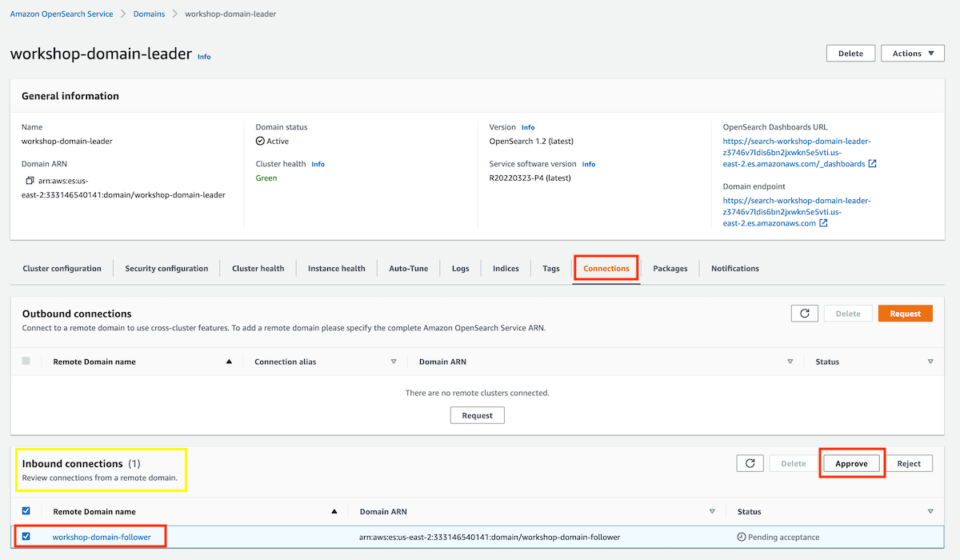
Task: Sort outbound Remote Domain name ascending arrow
Action: (x=229, y=362)
